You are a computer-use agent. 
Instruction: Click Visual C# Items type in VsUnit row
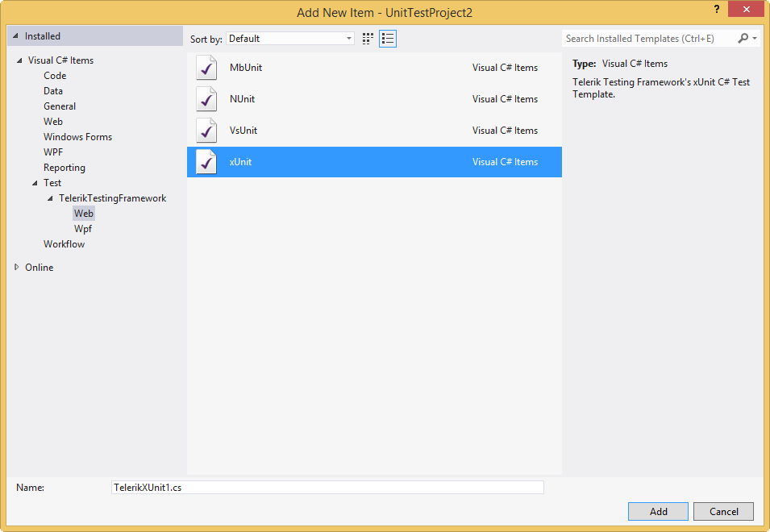point(505,131)
